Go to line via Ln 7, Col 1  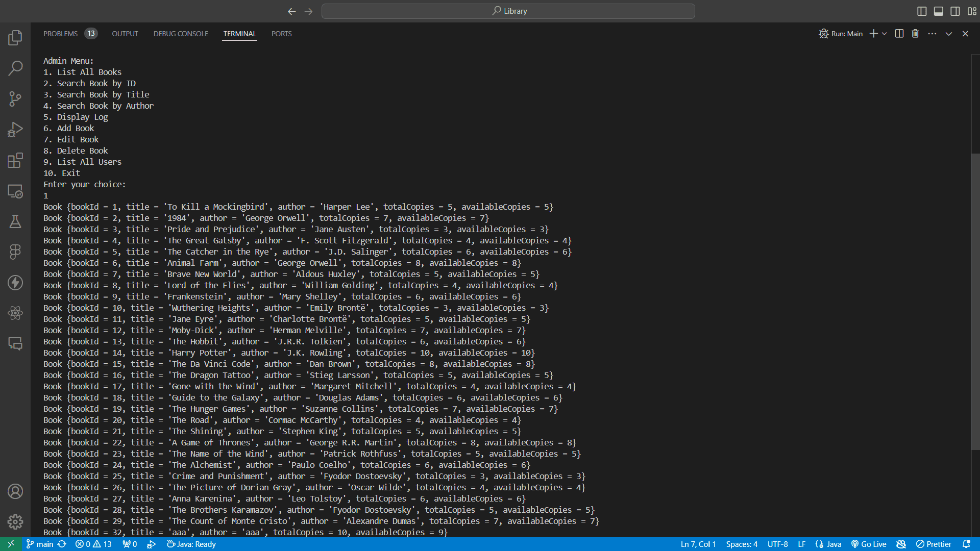click(698, 544)
